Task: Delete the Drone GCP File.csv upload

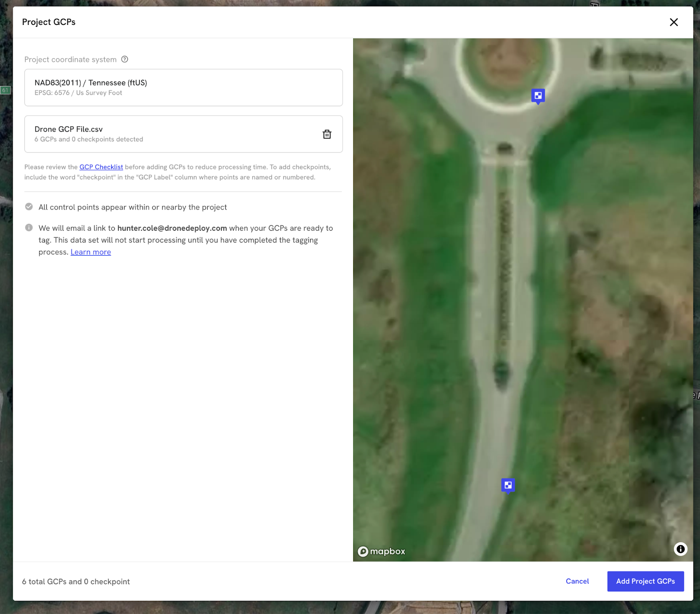Action: coord(327,134)
